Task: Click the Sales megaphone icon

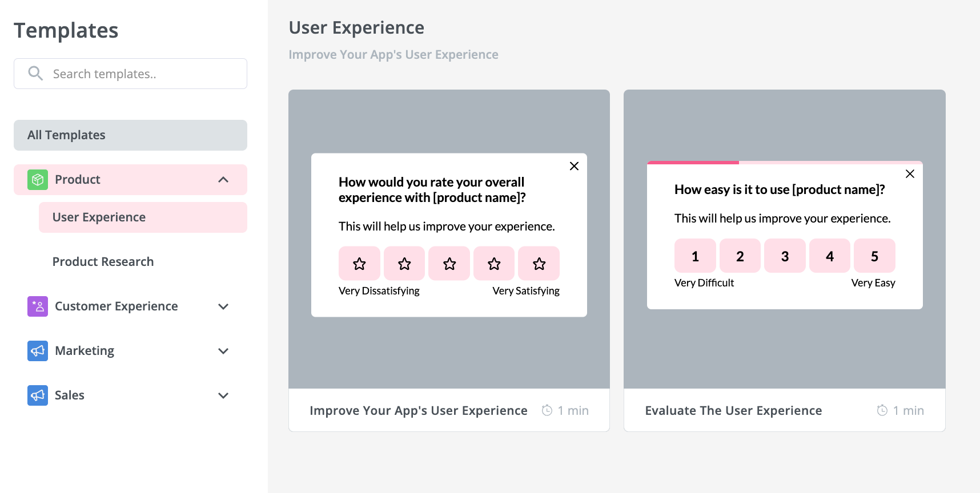Action: [38, 395]
